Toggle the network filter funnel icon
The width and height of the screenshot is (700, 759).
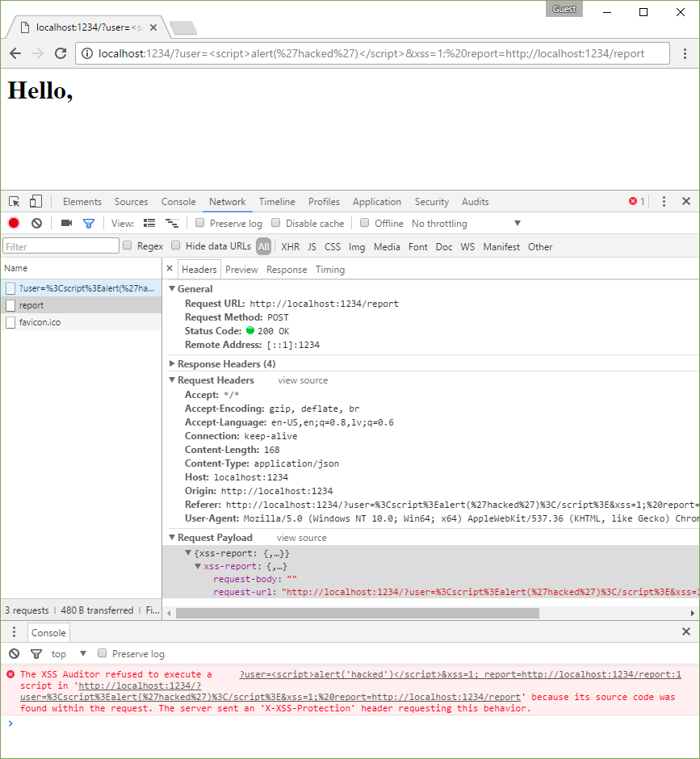tap(89, 223)
